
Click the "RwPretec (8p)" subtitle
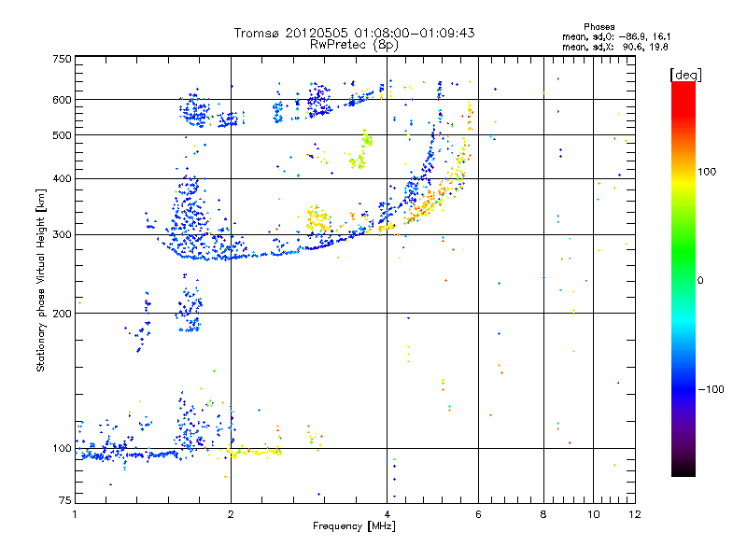354,45
